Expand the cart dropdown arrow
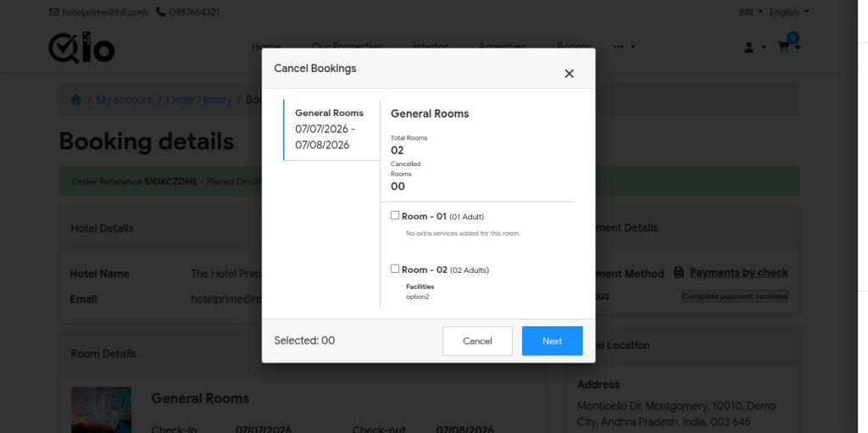868x433 pixels. tap(798, 47)
